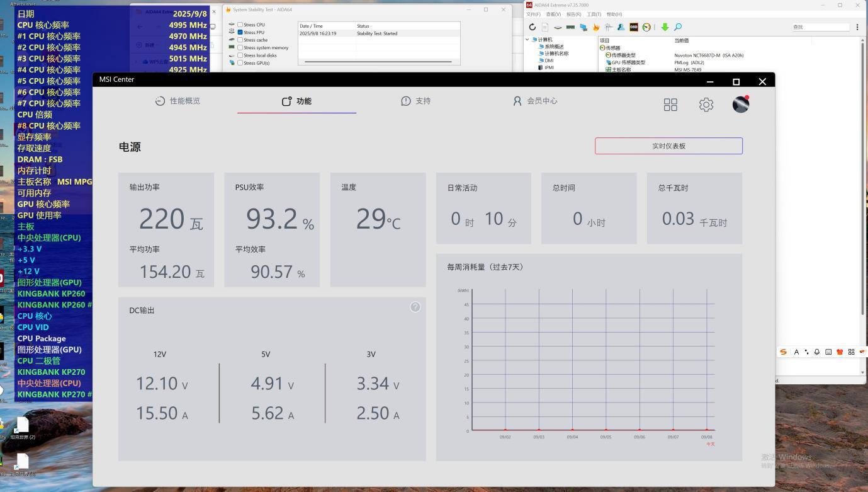Enable Stress GPU(s) checkbox
This screenshot has height=492, width=868.
click(x=240, y=63)
